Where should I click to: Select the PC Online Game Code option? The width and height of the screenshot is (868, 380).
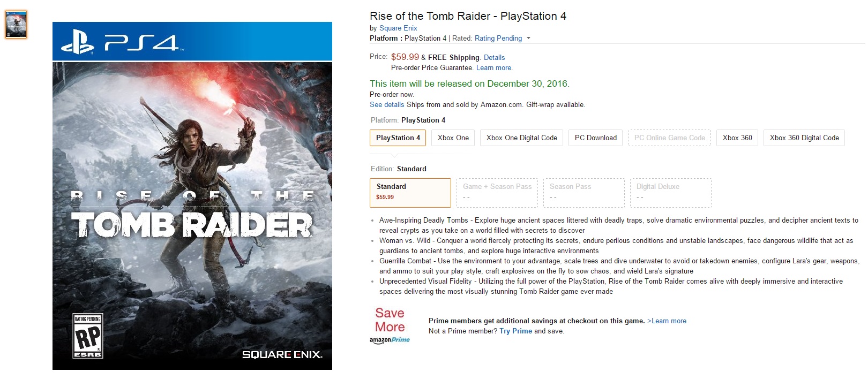point(669,138)
